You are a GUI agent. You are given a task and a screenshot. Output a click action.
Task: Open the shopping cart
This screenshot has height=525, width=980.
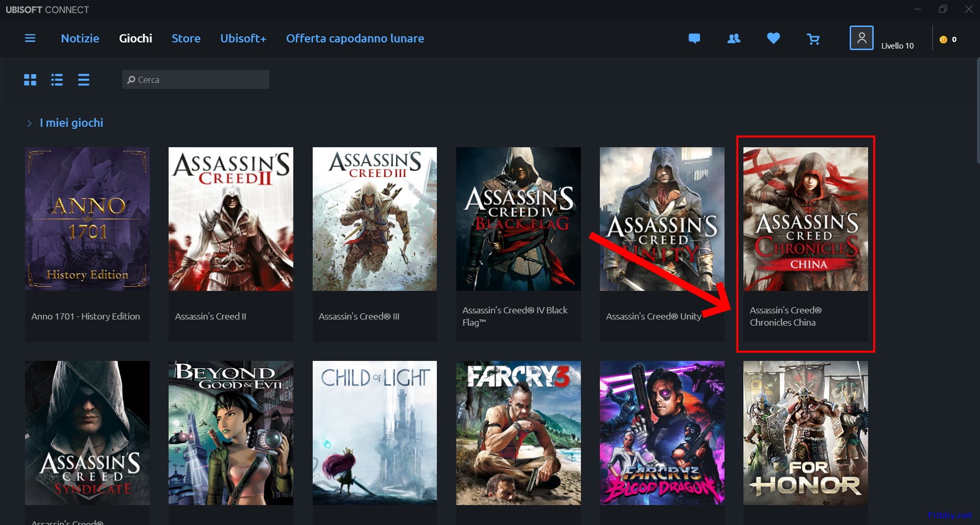[813, 39]
